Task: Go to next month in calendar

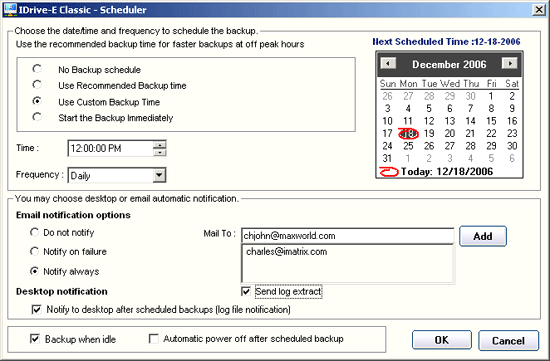Action: [x=510, y=63]
